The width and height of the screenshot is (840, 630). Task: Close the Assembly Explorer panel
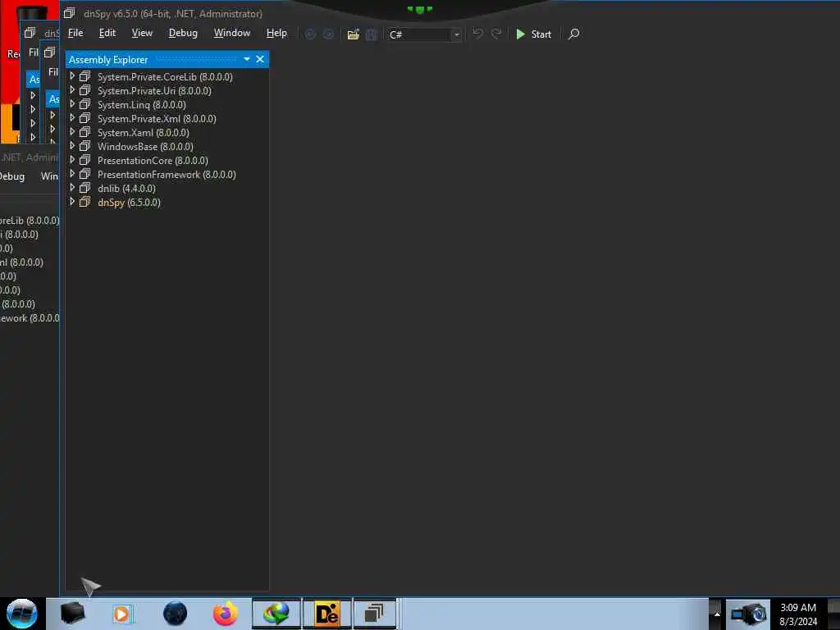coord(260,59)
